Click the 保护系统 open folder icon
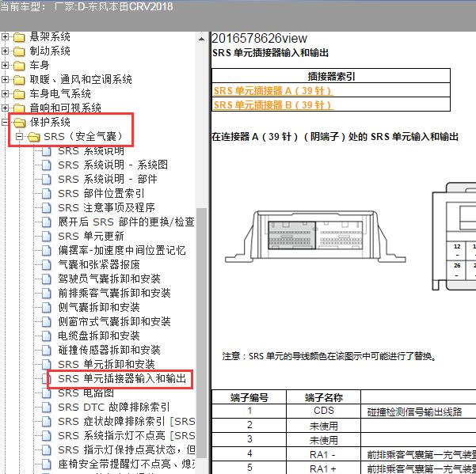476x474 pixels. (20, 123)
